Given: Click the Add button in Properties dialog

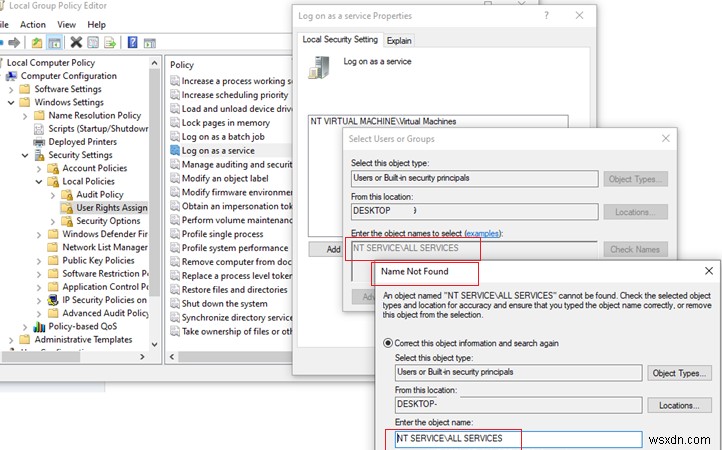Looking at the screenshot, I should click(327, 249).
